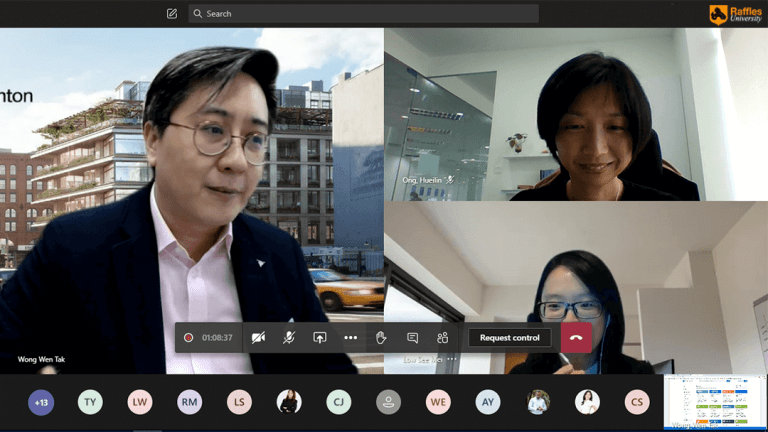Image resolution: width=768 pixels, height=432 pixels.
Task: Expand the +13 more participants bubble
Action: click(41, 402)
